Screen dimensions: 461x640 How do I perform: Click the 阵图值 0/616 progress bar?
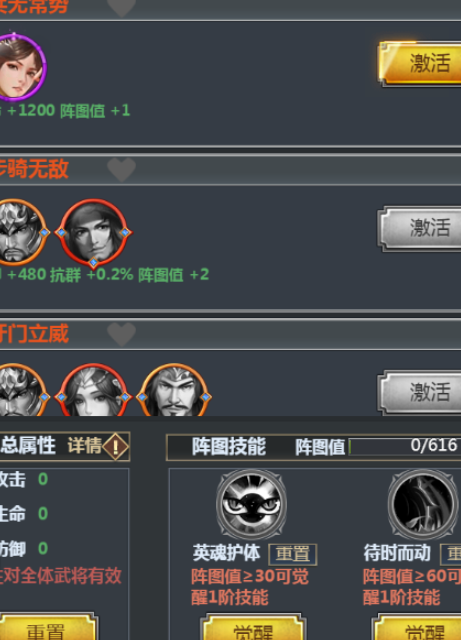(405, 446)
